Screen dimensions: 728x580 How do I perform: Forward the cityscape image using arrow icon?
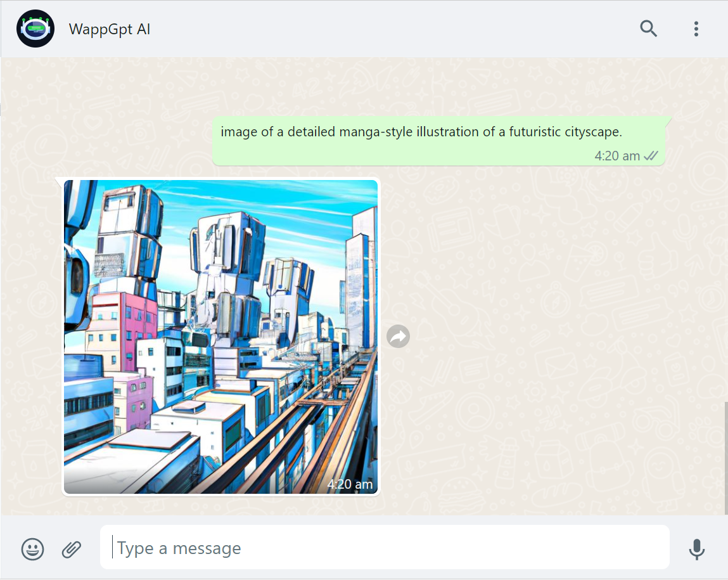[x=398, y=337]
